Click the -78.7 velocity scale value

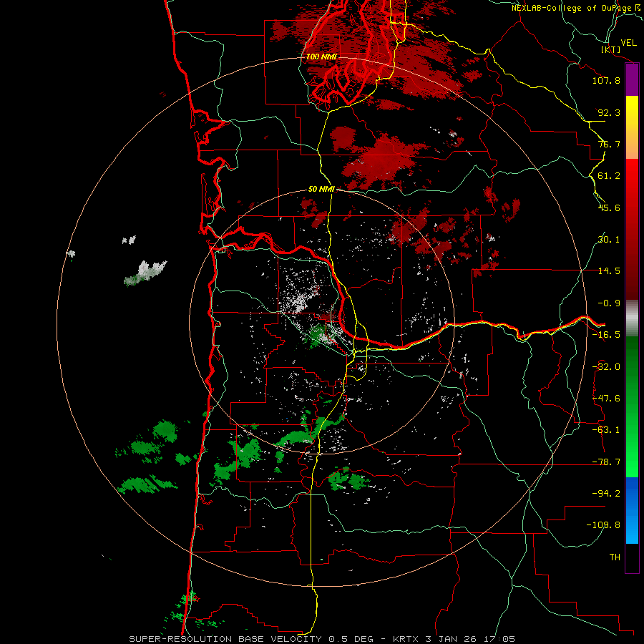[x=606, y=462]
